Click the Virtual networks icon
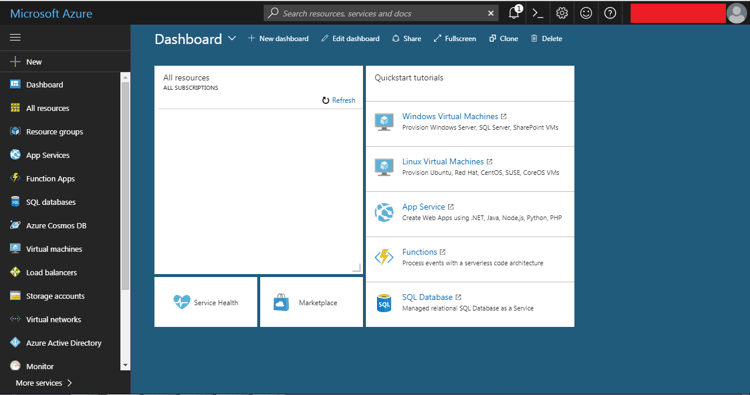Image resolution: width=750 pixels, height=395 pixels. click(x=15, y=319)
